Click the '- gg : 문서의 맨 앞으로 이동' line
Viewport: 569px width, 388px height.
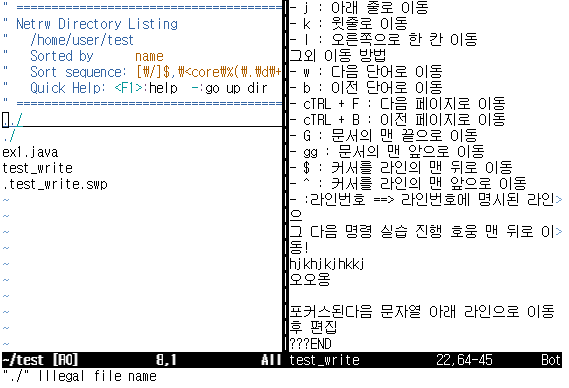pyautogui.click(x=387, y=152)
